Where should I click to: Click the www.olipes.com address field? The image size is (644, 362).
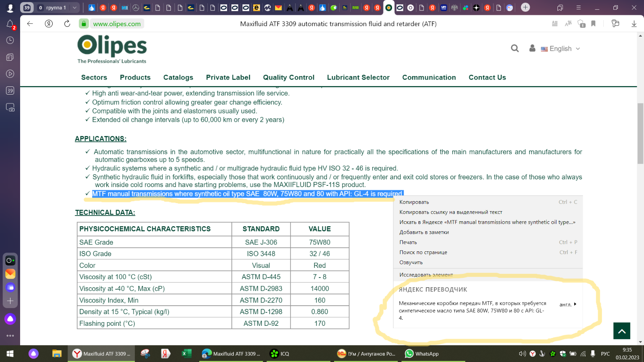(117, 24)
